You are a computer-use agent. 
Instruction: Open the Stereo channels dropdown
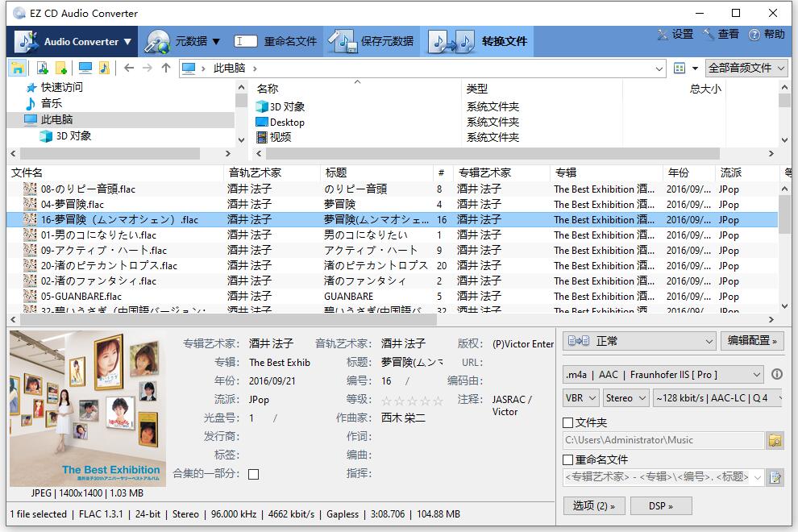coord(626,397)
